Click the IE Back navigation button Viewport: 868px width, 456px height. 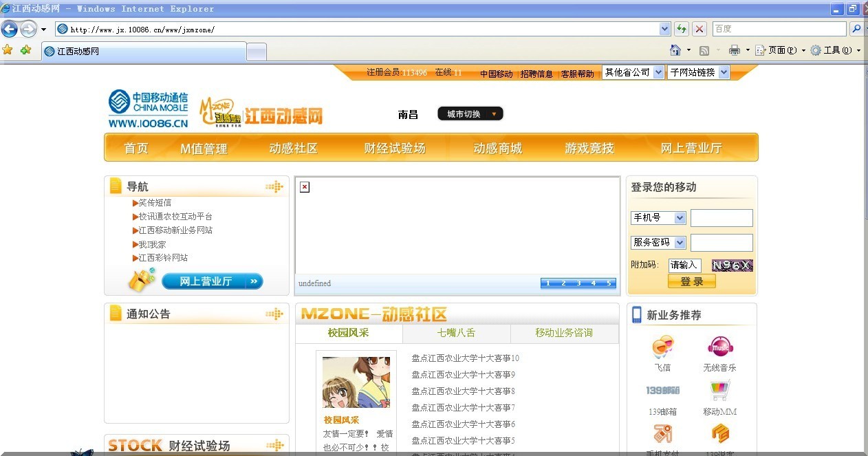pyautogui.click(x=10, y=29)
